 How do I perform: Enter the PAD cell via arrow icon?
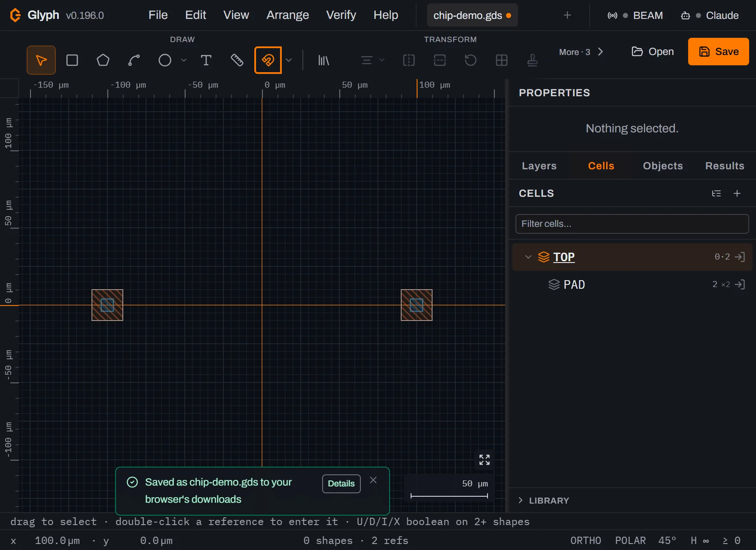click(740, 284)
